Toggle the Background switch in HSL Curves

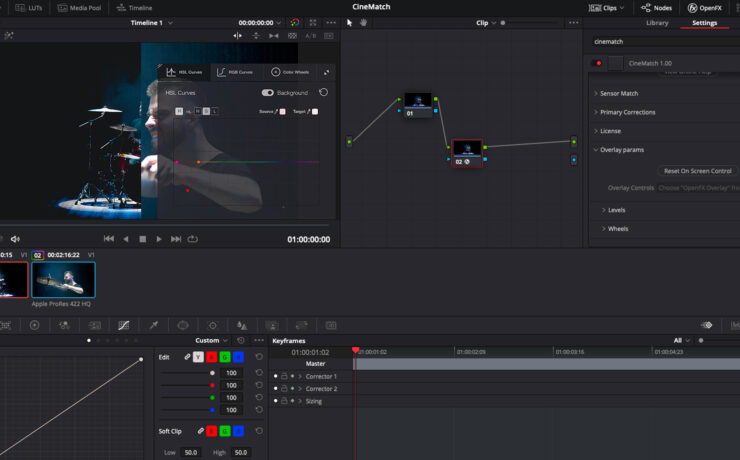(268, 92)
